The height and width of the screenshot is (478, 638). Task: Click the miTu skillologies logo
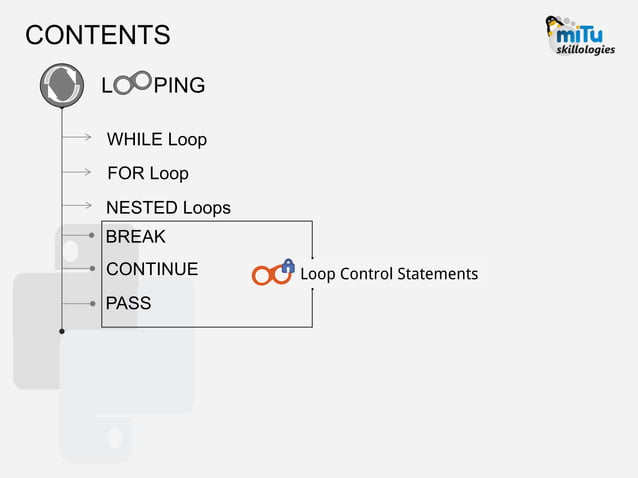(580, 35)
